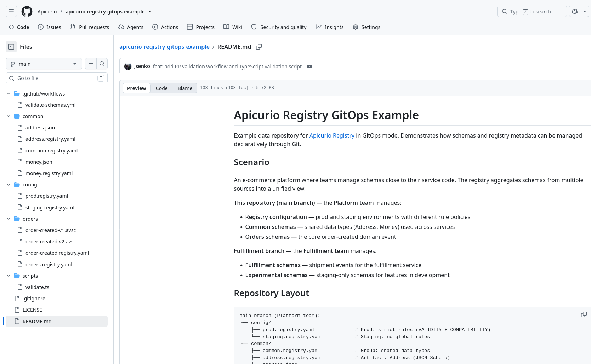Expand the commit message ellipsis
The width and height of the screenshot is (591, 364).
[309, 66]
